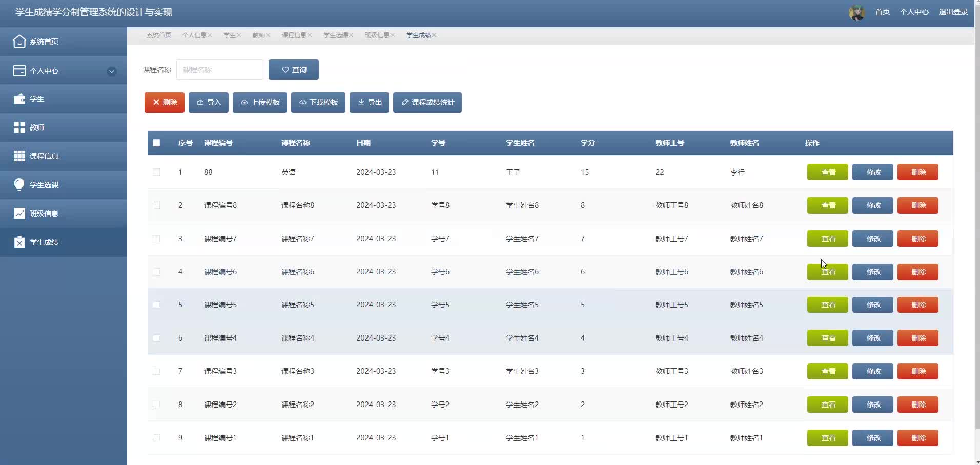Click the wallet icon beside 学生
Screen dimensions: 980x465
[19, 99]
